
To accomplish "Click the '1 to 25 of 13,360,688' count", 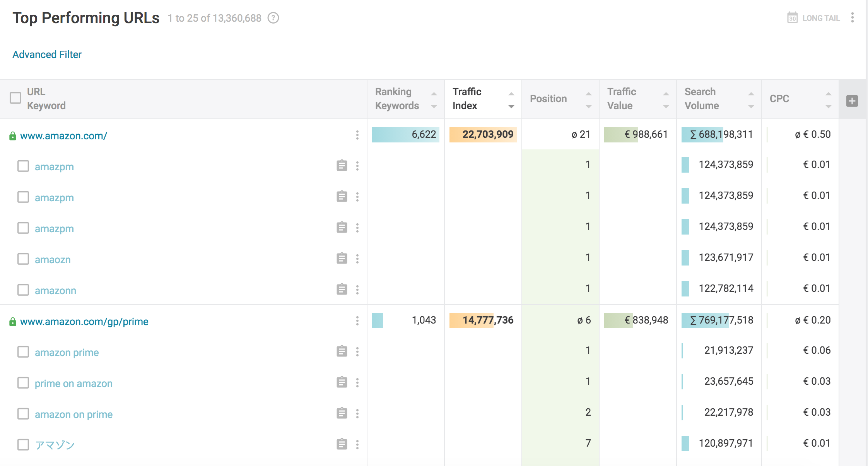I will click(x=214, y=18).
